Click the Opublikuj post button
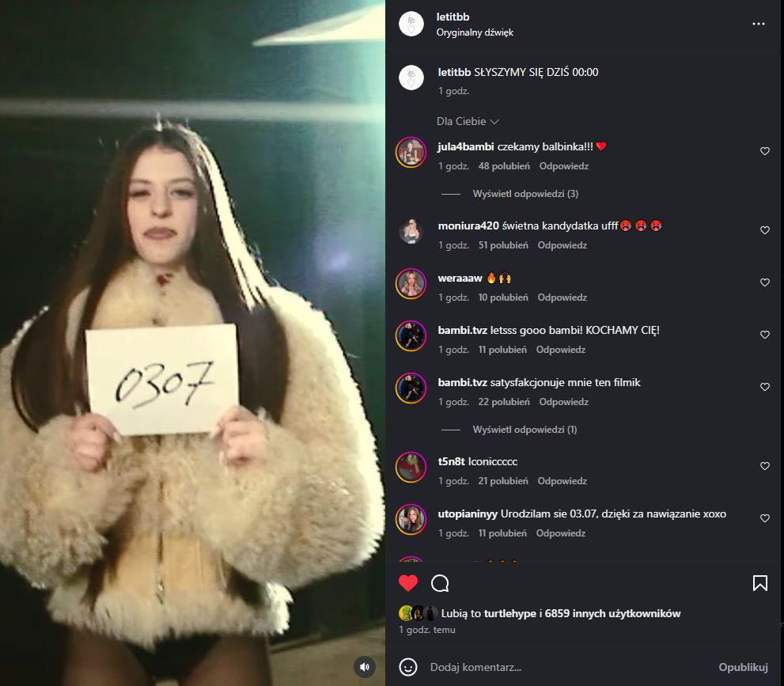784x686 pixels. (x=743, y=667)
